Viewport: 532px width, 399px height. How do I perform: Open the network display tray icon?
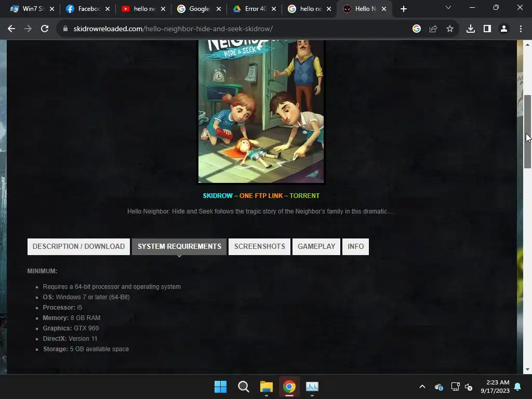(455, 387)
